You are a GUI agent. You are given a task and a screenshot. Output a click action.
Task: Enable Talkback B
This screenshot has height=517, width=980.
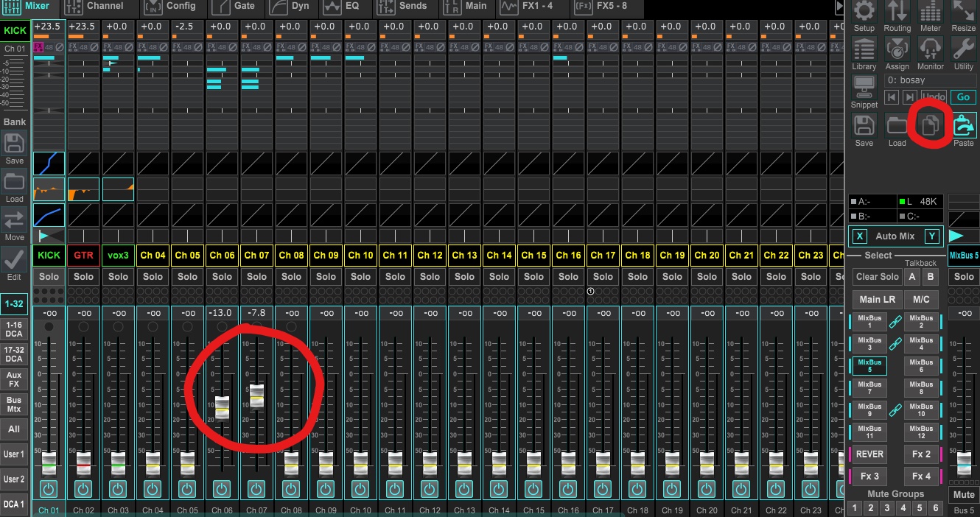(930, 277)
